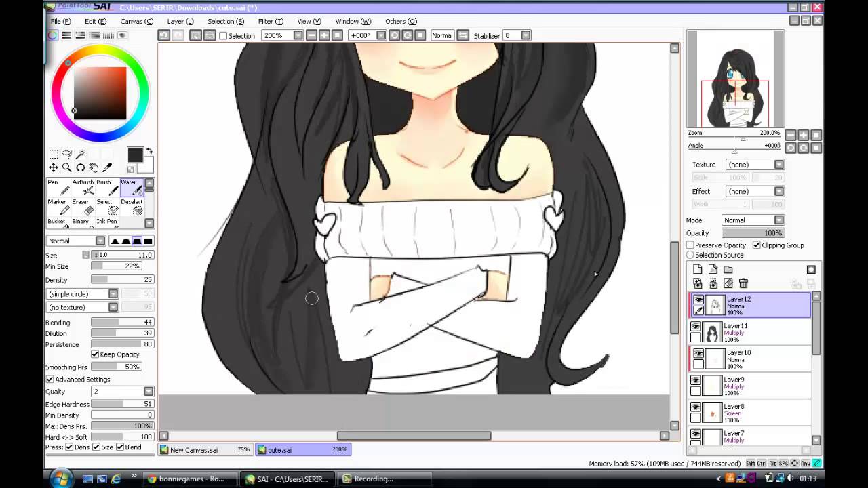The width and height of the screenshot is (868, 488).
Task: Uncheck the Keep Opacity option
Action: click(95, 354)
